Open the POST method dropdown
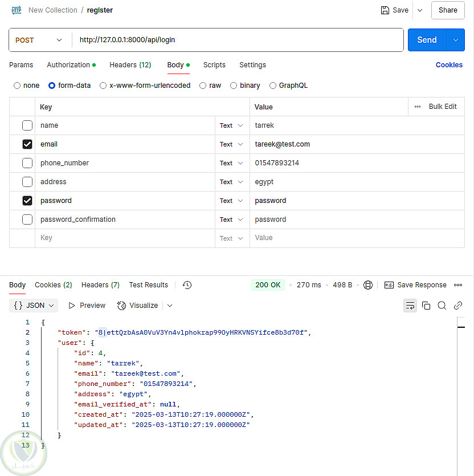Screen dimensions: 474x476 39,40
